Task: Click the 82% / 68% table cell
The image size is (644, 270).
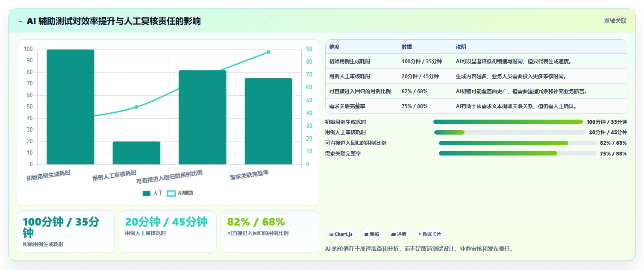Action: (415, 91)
